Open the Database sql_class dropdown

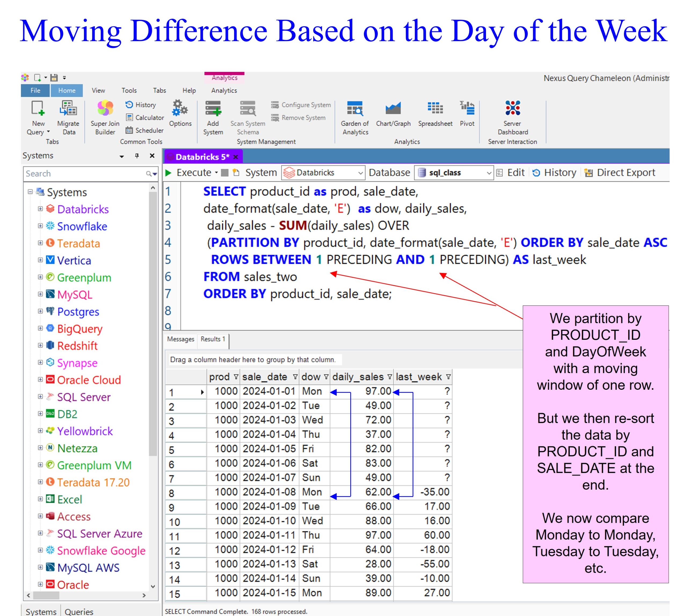coord(489,173)
